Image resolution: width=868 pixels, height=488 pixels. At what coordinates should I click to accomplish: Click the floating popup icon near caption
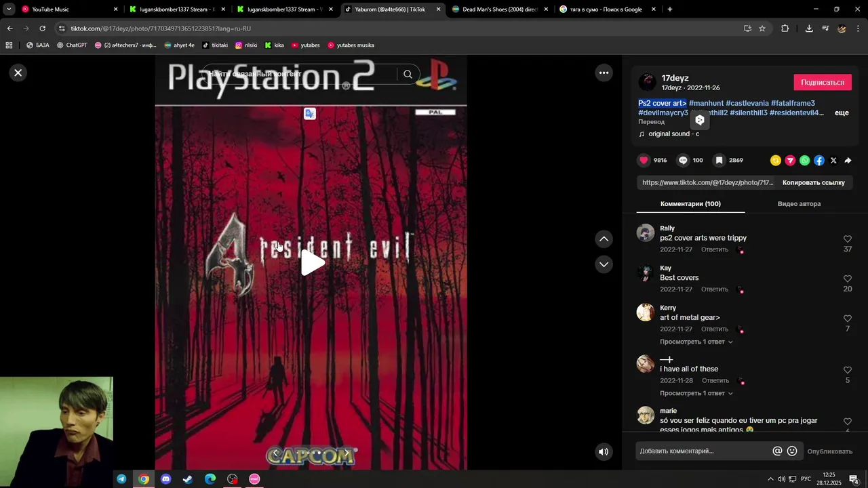click(700, 120)
